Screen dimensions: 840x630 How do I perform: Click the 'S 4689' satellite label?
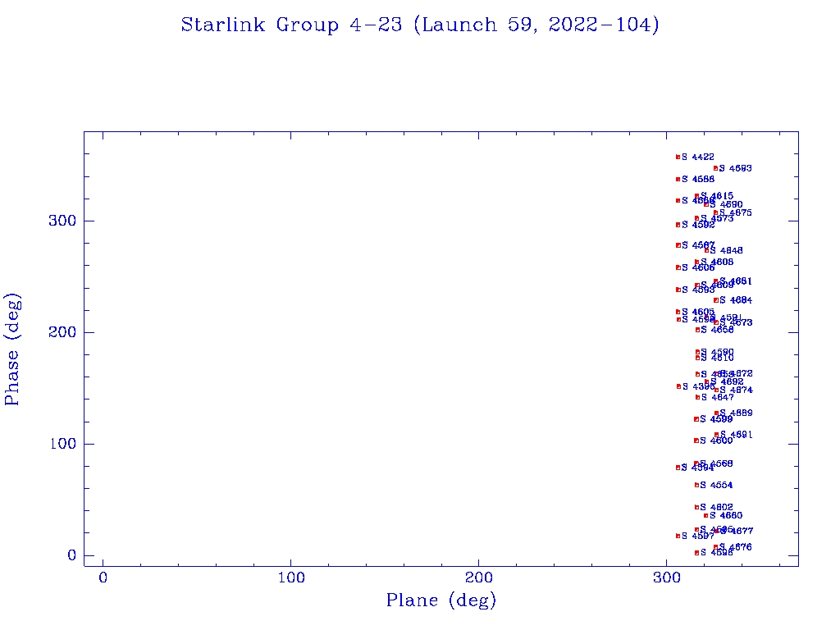(x=736, y=413)
